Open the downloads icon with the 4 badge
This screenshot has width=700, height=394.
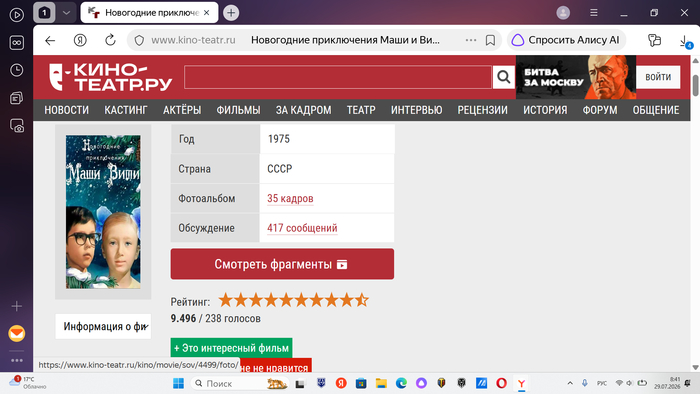pos(686,41)
